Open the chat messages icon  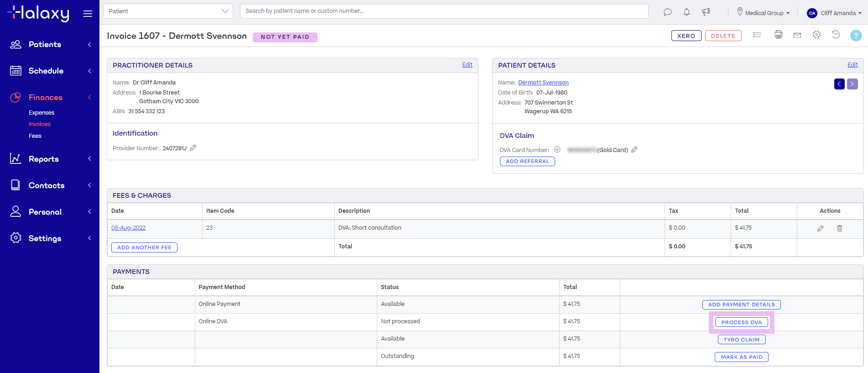coord(667,12)
